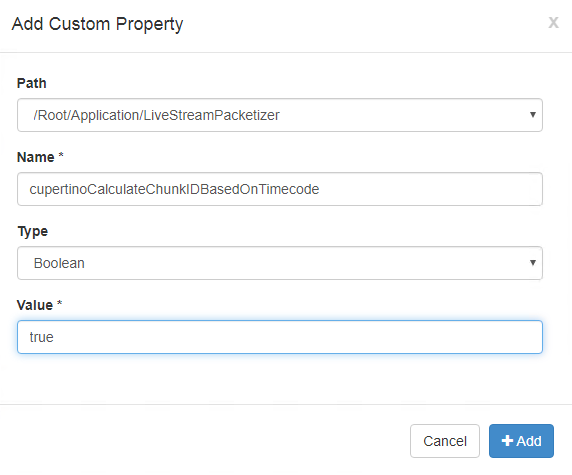572x475 pixels.
Task: Open the Type dropdown showing Boolean
Action: (x=280, y=263)
